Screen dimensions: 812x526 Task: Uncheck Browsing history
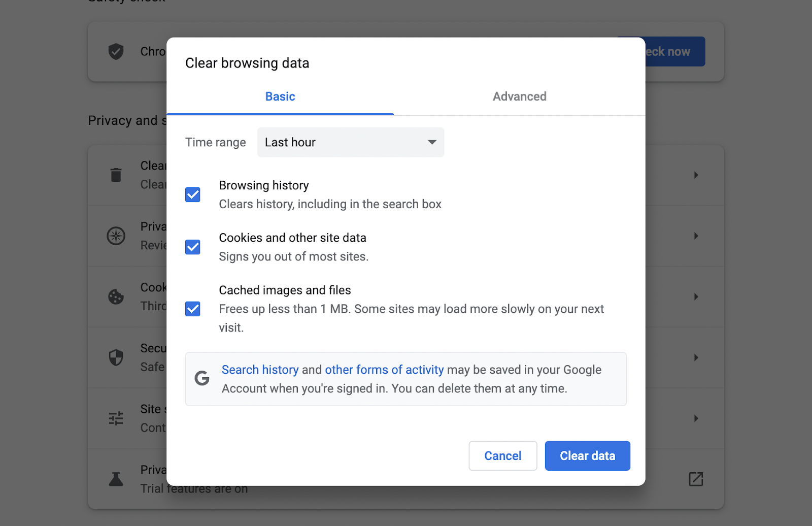[192, 194]
